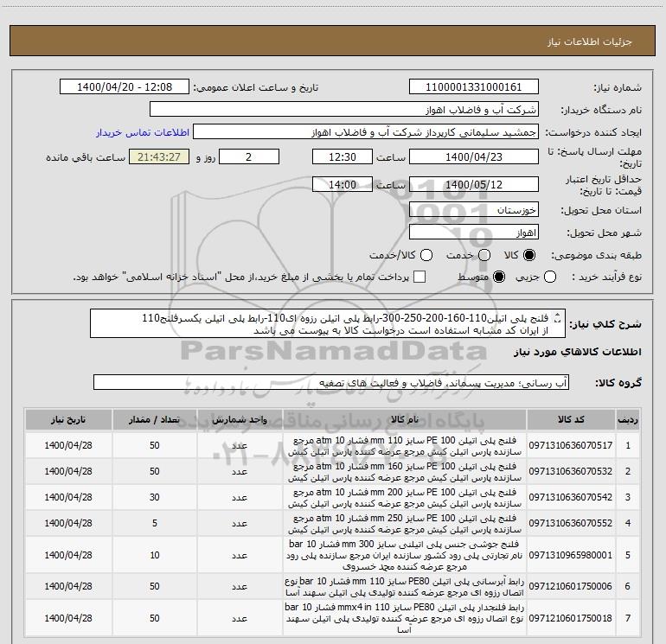Click the price validity time 14:00
The height and width of the screenshot is (644, 666).
point(343,184)
